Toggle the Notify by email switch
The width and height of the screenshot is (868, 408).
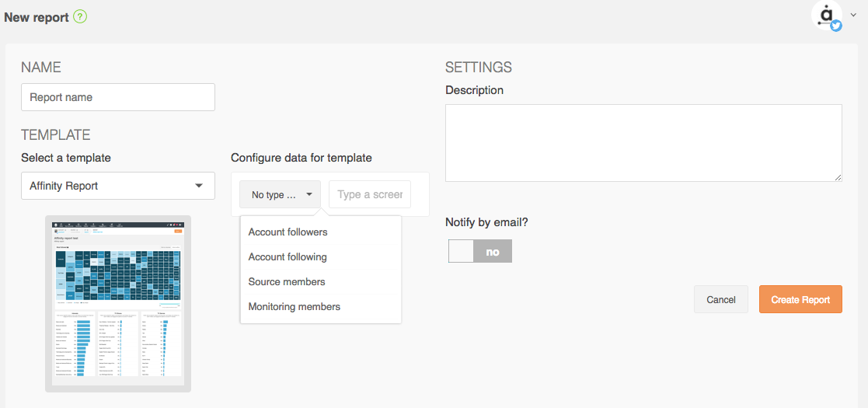click(x=480, y=251)
